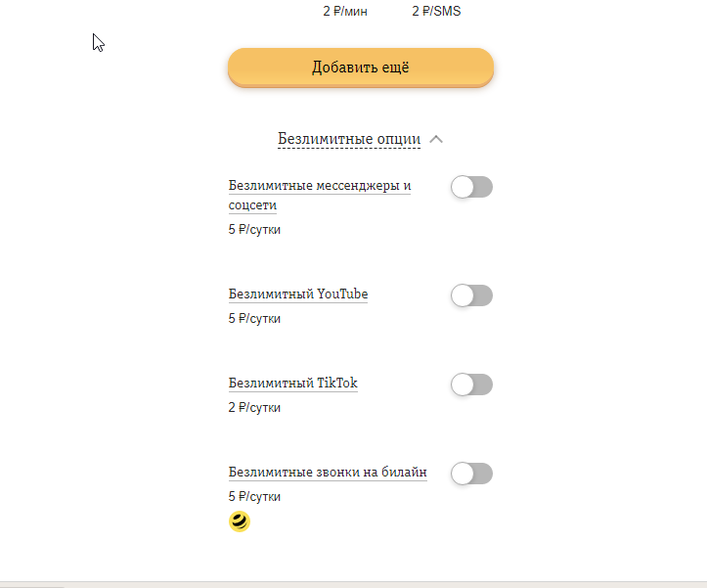Open the Безлимитный YouTube details link
707x588 pixels.
tap(298, 294)
